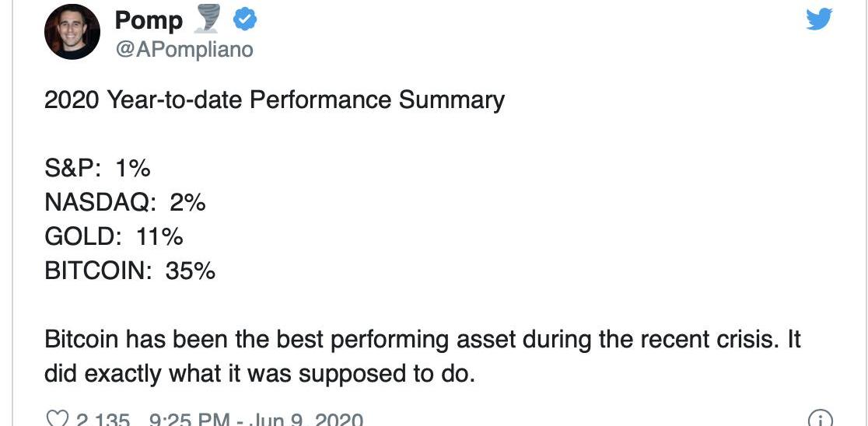Open Pomp's profile avatar photo
The image size is (868, 426).
point(72,32)
